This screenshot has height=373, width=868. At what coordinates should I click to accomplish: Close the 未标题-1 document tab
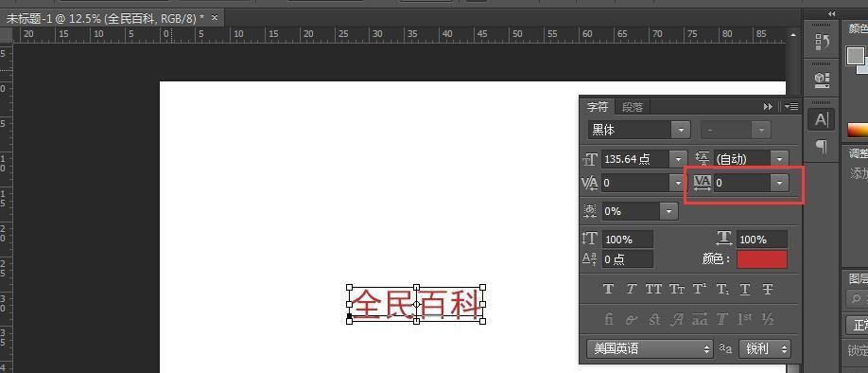click(215, 18)
